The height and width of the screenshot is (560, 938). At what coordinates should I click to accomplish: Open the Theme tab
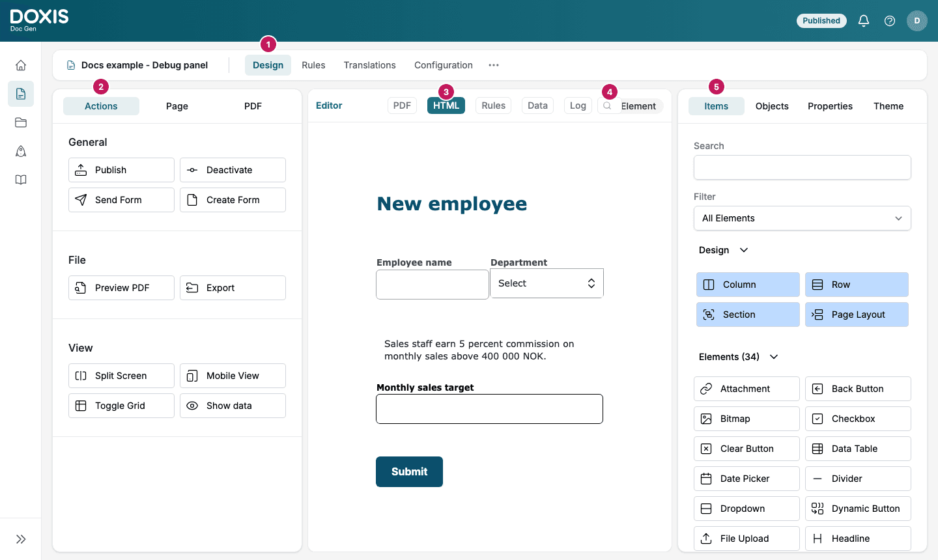[888, 106]
